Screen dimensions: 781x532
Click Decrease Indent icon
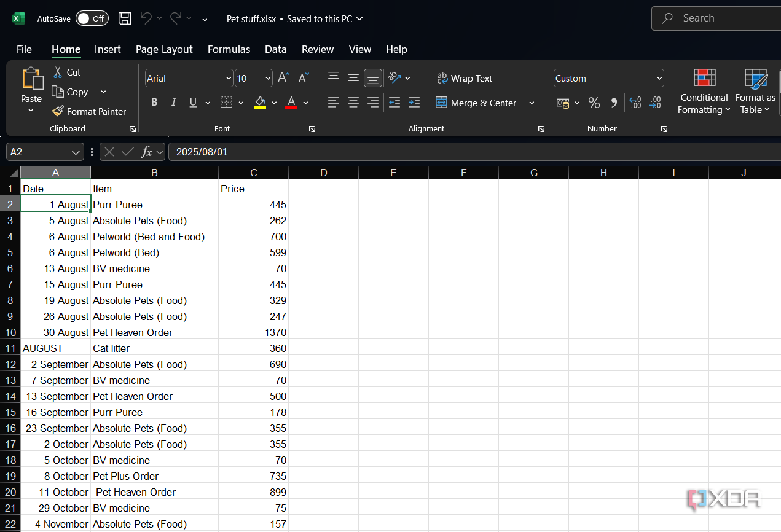pyautogui.click(x=394, y=103)
